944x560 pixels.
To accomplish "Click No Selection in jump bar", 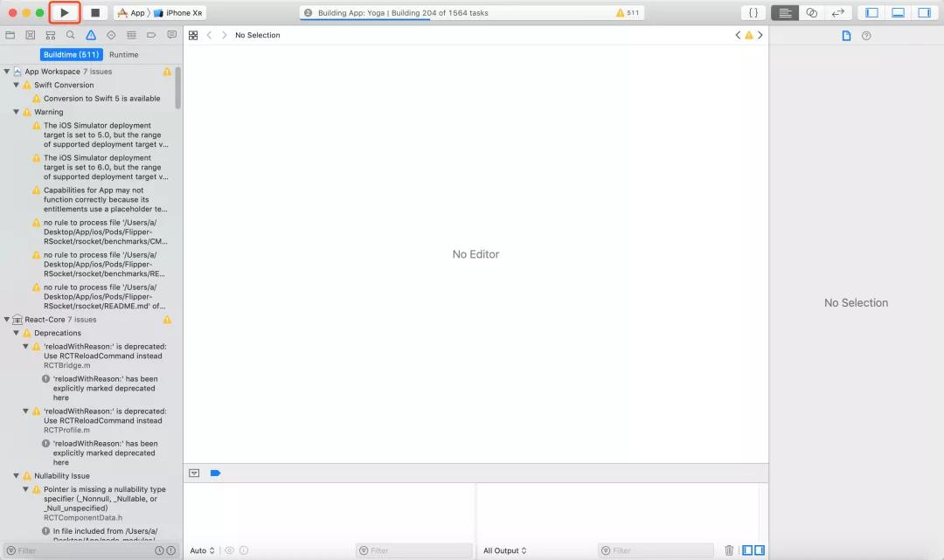I will click(258, 36).
